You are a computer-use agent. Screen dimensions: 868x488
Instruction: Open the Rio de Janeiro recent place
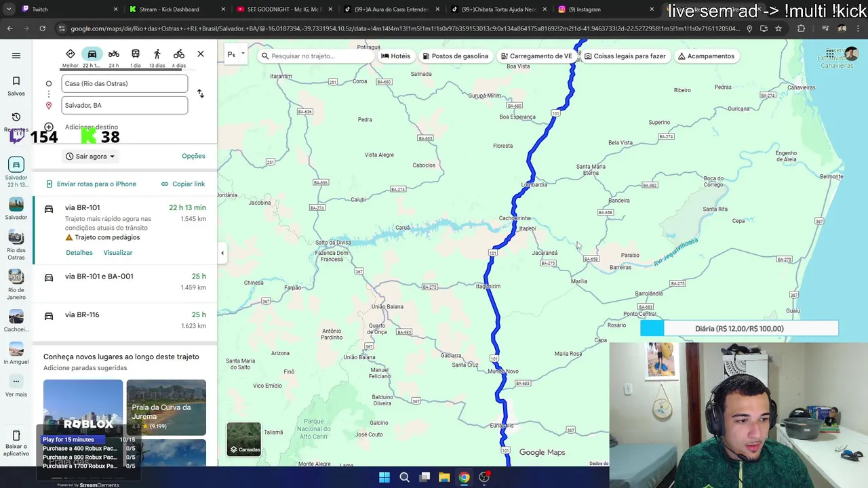[16, 285]
